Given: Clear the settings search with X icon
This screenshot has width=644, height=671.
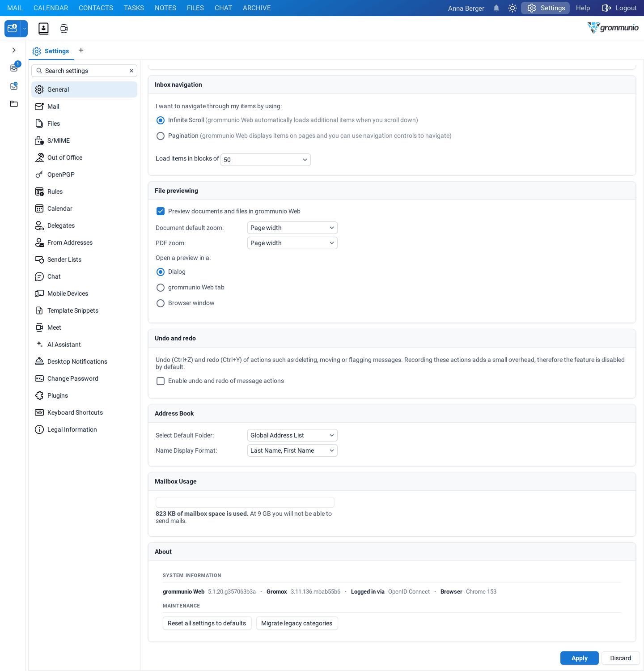Looking at the screenshot, I should pyautogui.click(x=131, y=71).
